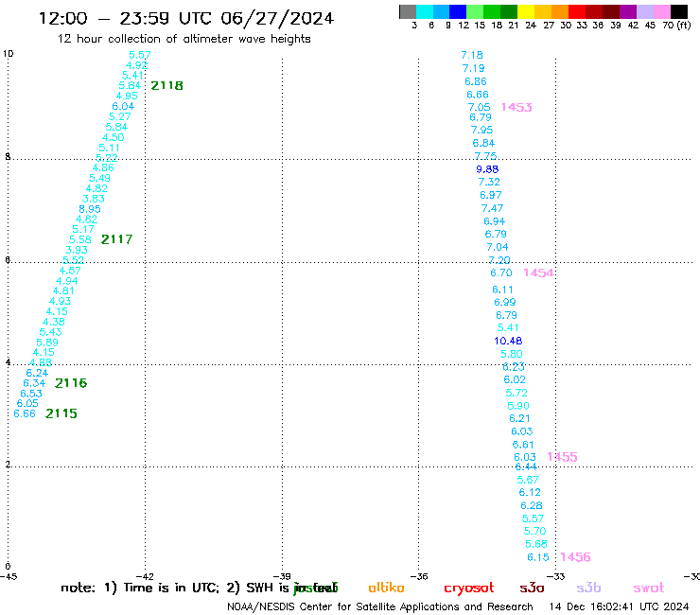Click the 5.72 wave height value
Viewport: 700px width, 615px height.
coord(516,393)
